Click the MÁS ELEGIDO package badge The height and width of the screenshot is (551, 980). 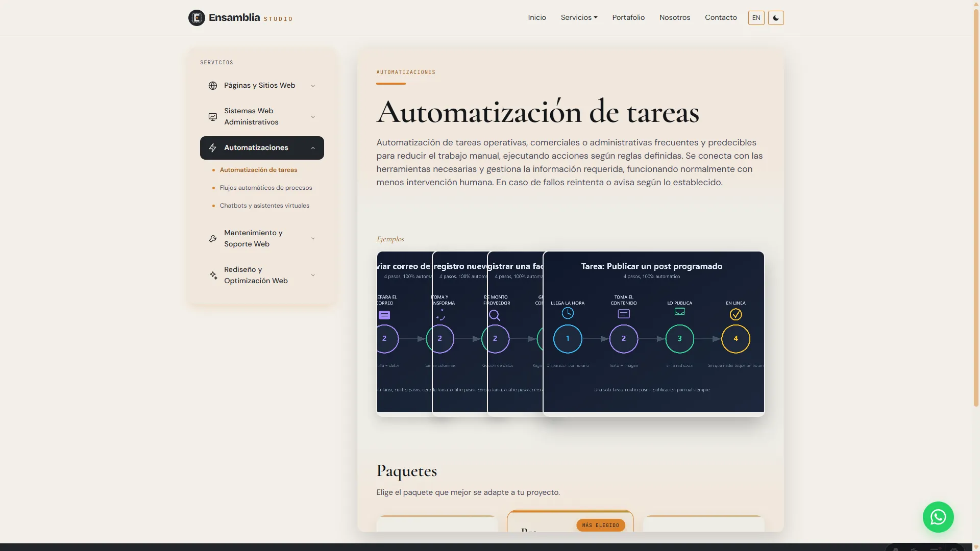click(x=601, y=525)
